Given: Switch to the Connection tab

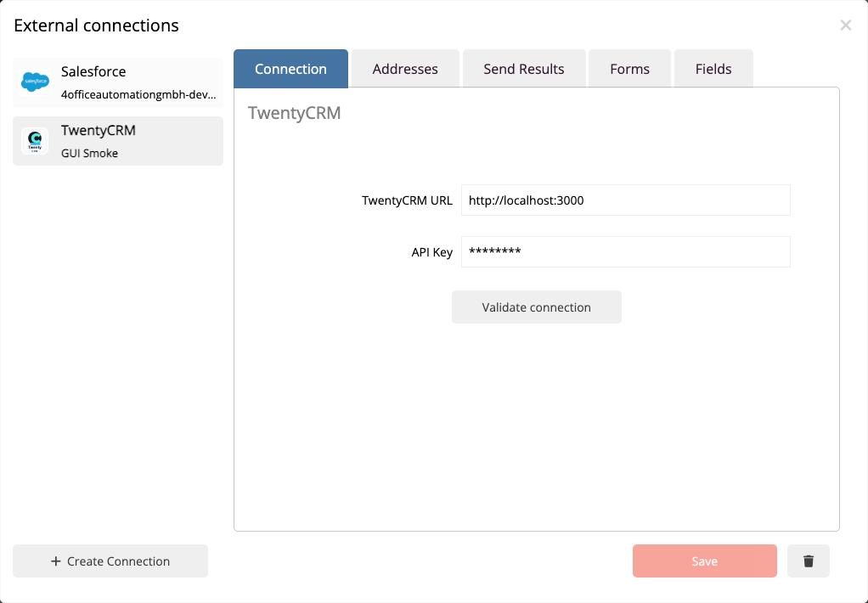Looking at the screenshot, I should pos(290,69).
